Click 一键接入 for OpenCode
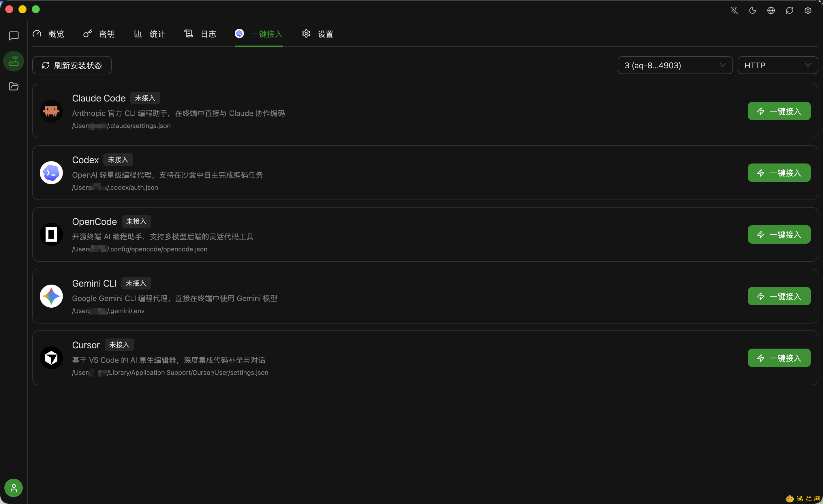Image resolution: width=823 pixels, height=504 pixels. (779, 234)
